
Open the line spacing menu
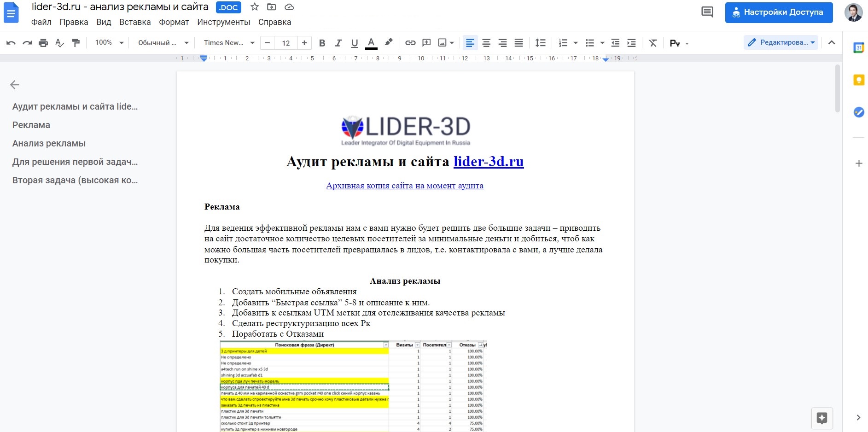click(541, 43)
